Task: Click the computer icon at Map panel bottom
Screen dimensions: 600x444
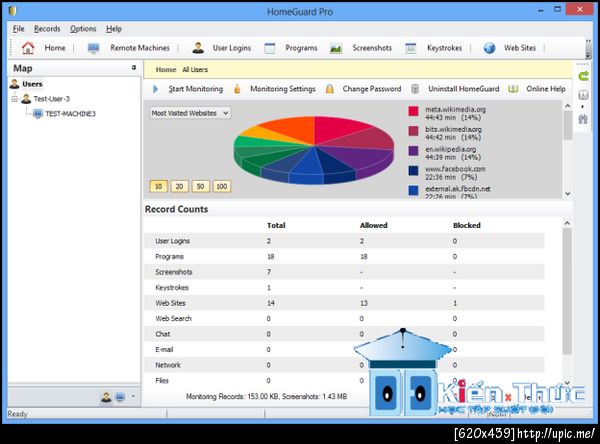Action: [x=120, y=397]
